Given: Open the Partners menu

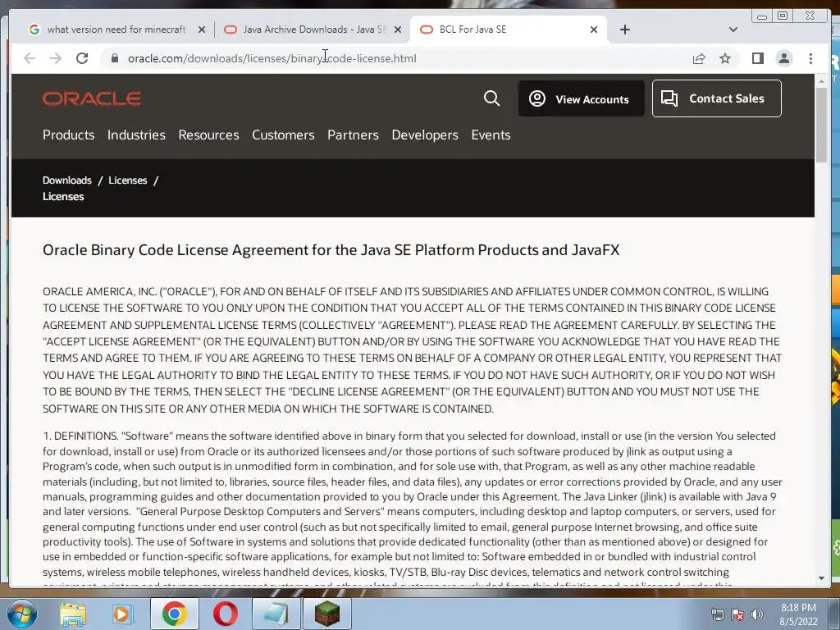Looking at the screenshot, I should coord(353,135).
